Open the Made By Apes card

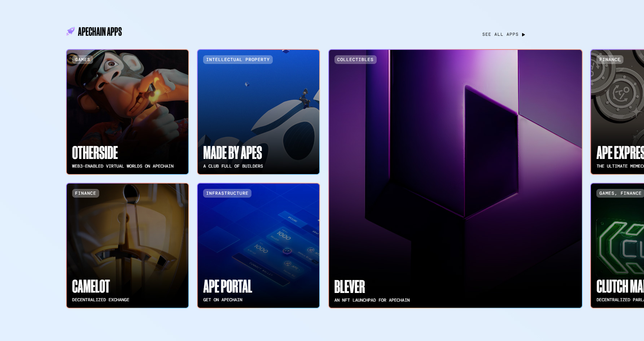tap(258, 112)
